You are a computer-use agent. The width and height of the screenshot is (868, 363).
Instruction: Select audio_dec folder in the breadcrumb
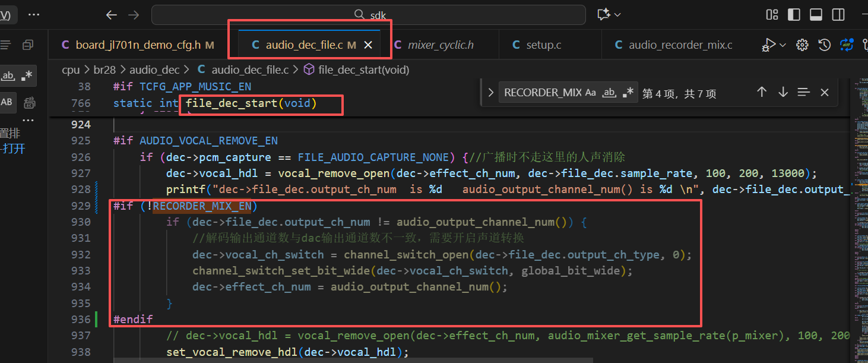pyautogui.click(x=154, y=70)
